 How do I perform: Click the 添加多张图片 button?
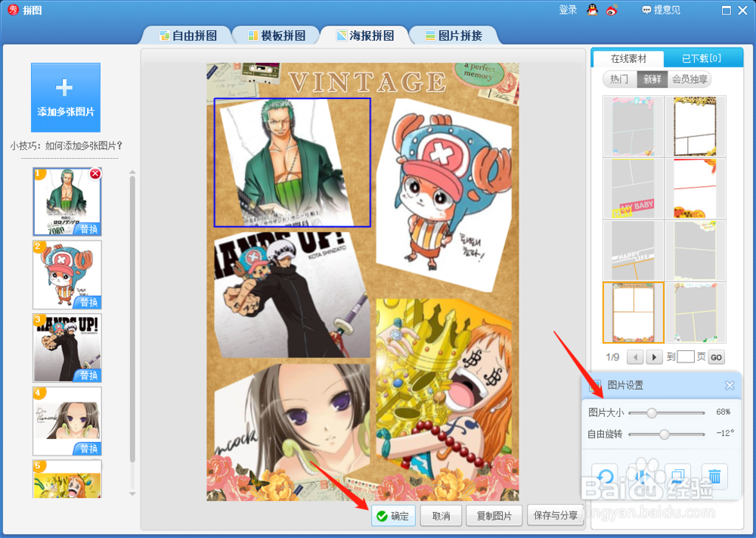(66, 98)
